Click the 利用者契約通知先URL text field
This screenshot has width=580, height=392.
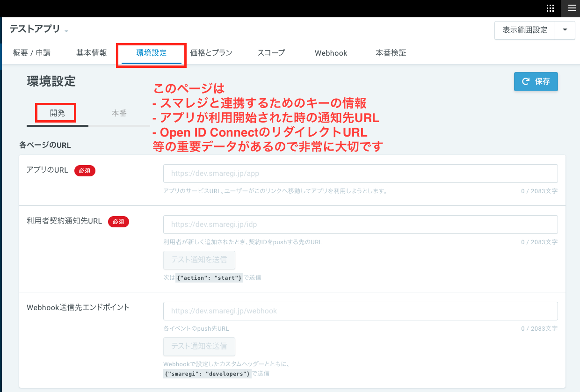[x=360, y=225]
